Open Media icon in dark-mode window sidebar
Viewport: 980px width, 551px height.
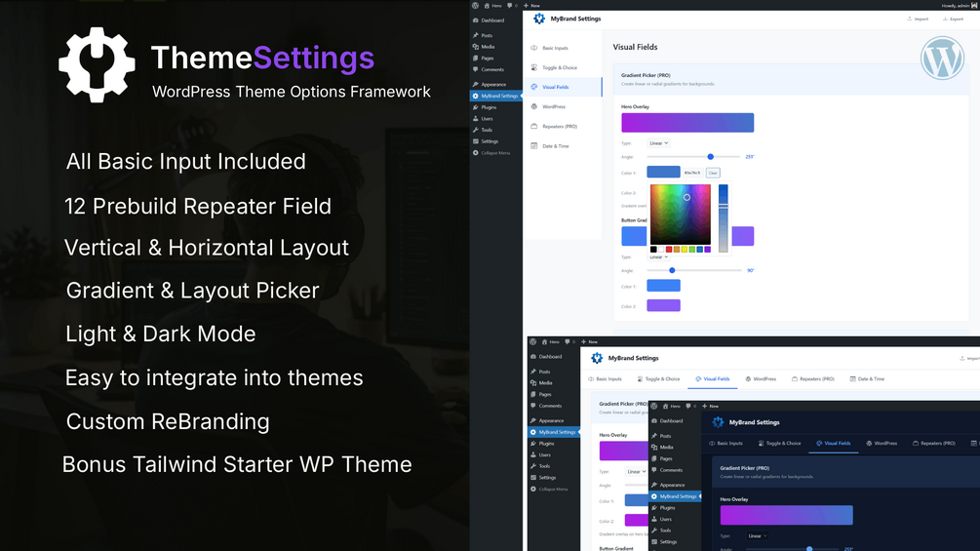[654, 448]
